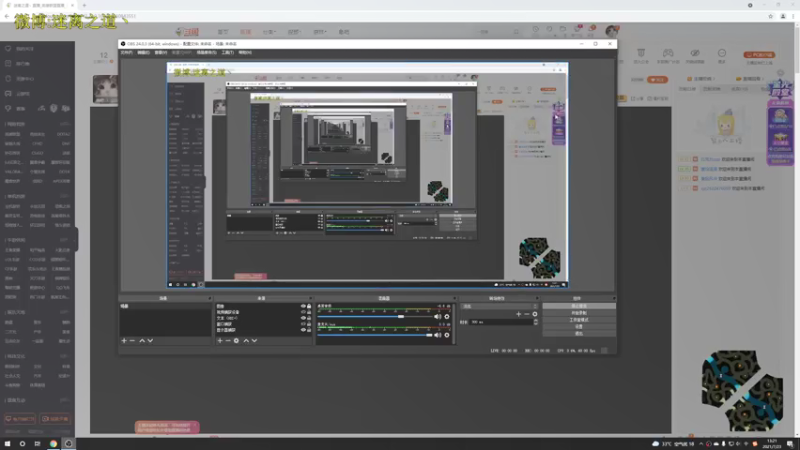Move source up in Sources panel
This screenshot has width=800, height=450.
tap(246, 340)
